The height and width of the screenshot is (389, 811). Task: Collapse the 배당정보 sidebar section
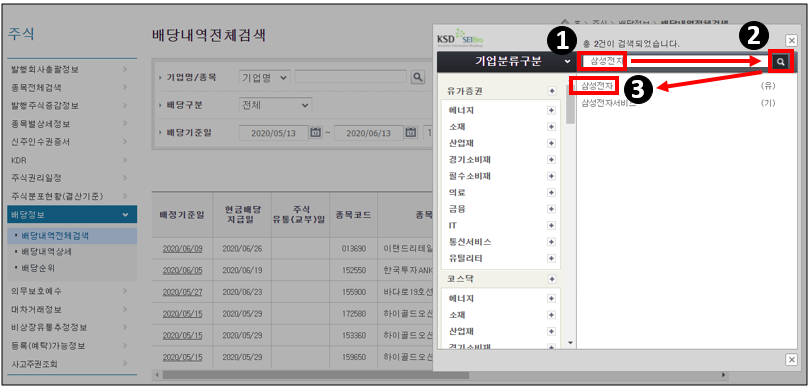point(72,215)
